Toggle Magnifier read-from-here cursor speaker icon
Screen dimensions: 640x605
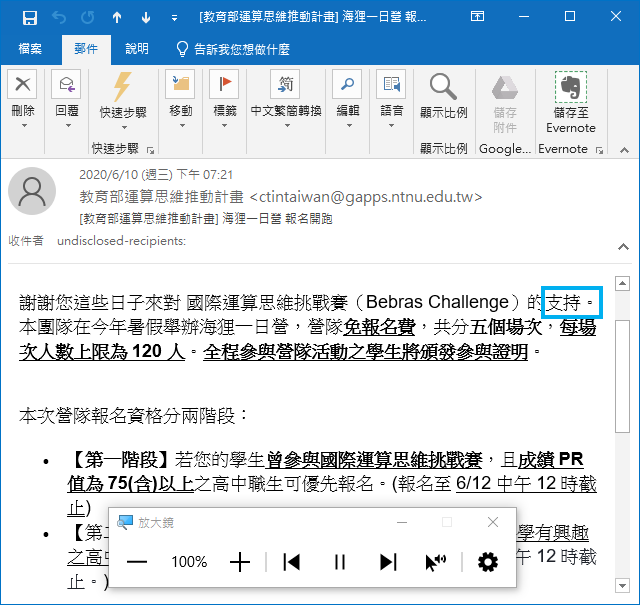[x=436, y=562]
